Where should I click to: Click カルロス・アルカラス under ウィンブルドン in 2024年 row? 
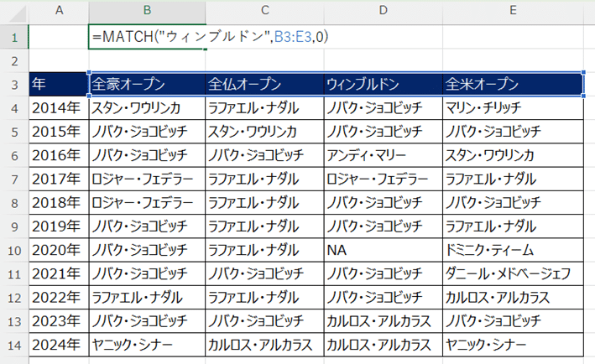[x=384, y=345]
